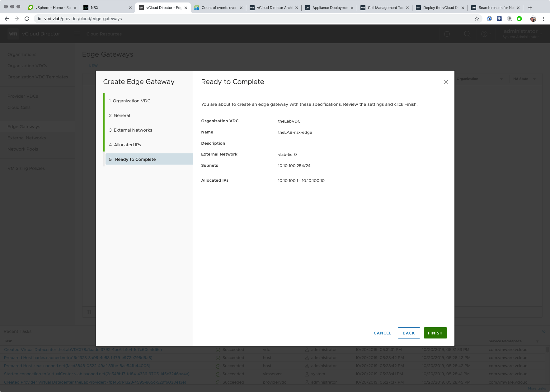The height and width of the screenshot is (392, 550).
Task: Click NEW above the Edge Gateways table
Action: [x=93, y=66]
